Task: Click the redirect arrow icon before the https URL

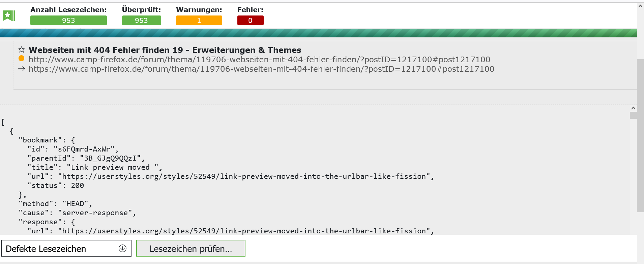Action: (x=22, y=69)
